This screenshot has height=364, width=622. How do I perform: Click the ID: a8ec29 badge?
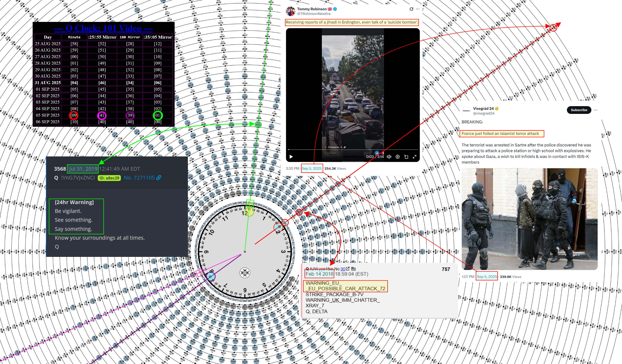click(x=109, y=178)
